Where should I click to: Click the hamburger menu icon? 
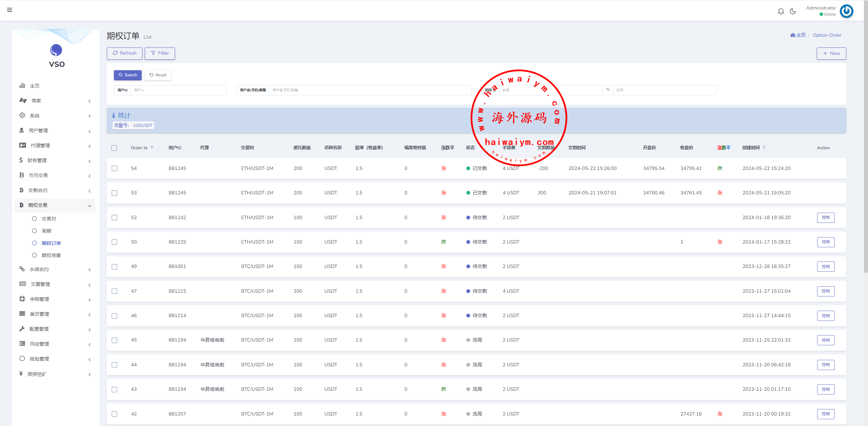click(x=9, y=10)
